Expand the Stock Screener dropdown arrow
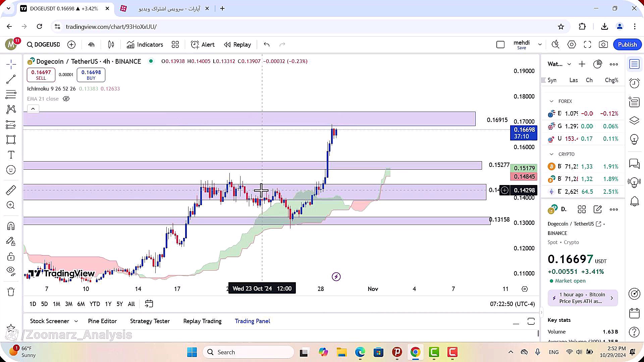The image size is (644, 362). [76, 321]
